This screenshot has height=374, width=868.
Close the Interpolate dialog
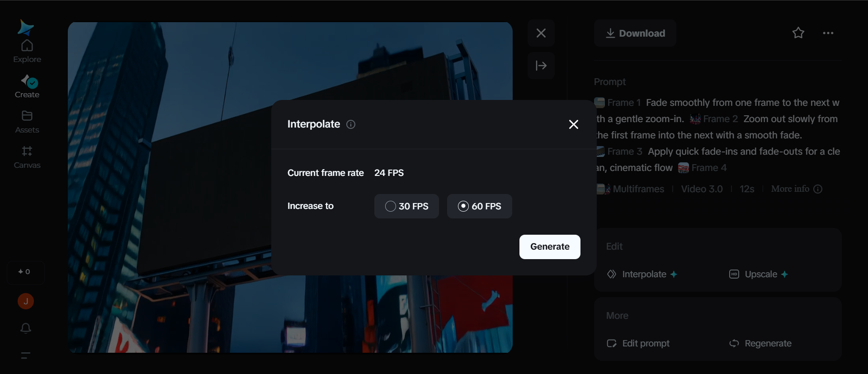573,124
